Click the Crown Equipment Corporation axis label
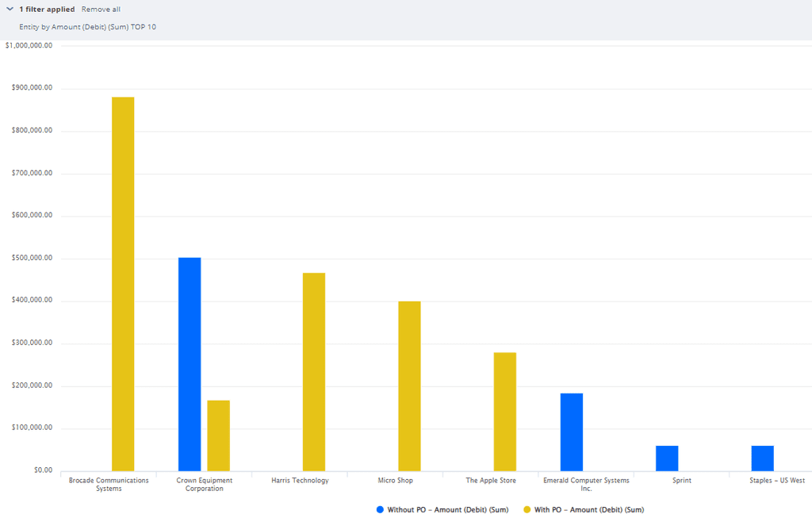Screen dimensions: 812x518 [x=205, y=485]
